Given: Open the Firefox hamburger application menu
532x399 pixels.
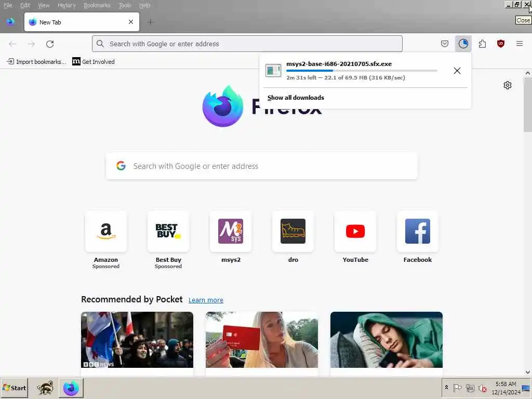Looking at the screenshot, I should [x=520, y=44].
